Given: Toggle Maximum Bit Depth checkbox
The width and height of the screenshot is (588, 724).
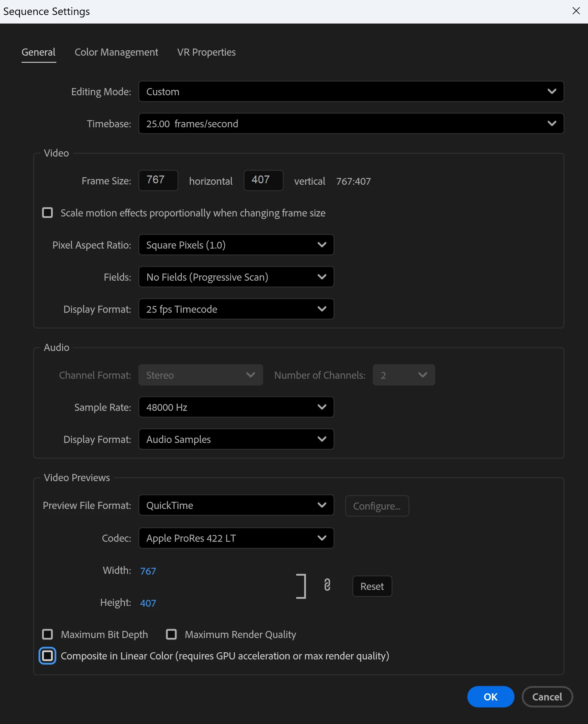Looking at the screenshot, I should [47, 634].
